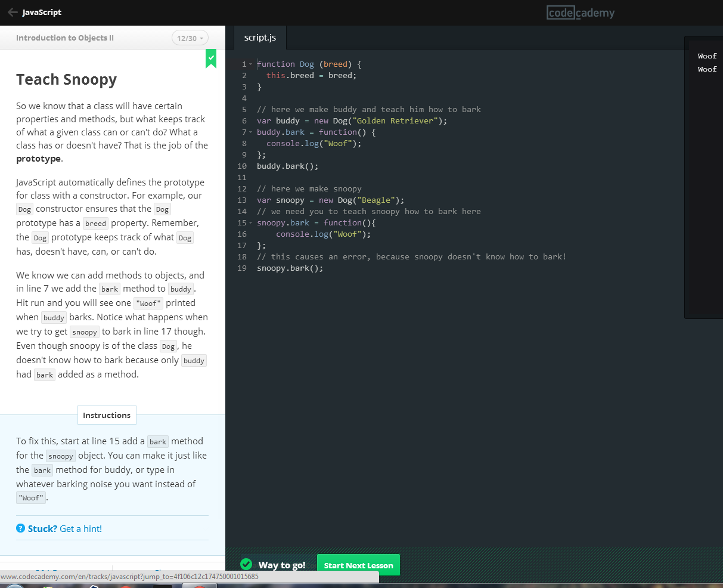The width and height of the screenshot is (723, 588).
Task: Click the bold word 'prototype' in lesson text
Action: coord(38,159)
